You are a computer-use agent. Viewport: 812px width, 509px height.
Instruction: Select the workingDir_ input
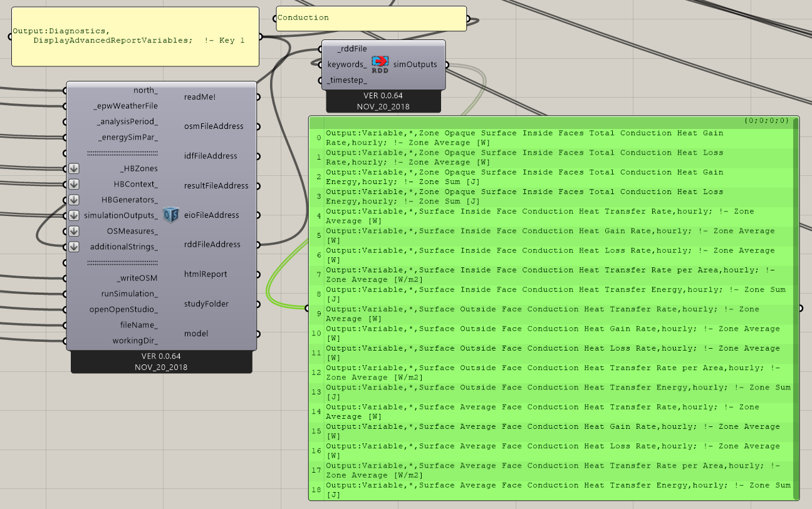click(135, 341)
